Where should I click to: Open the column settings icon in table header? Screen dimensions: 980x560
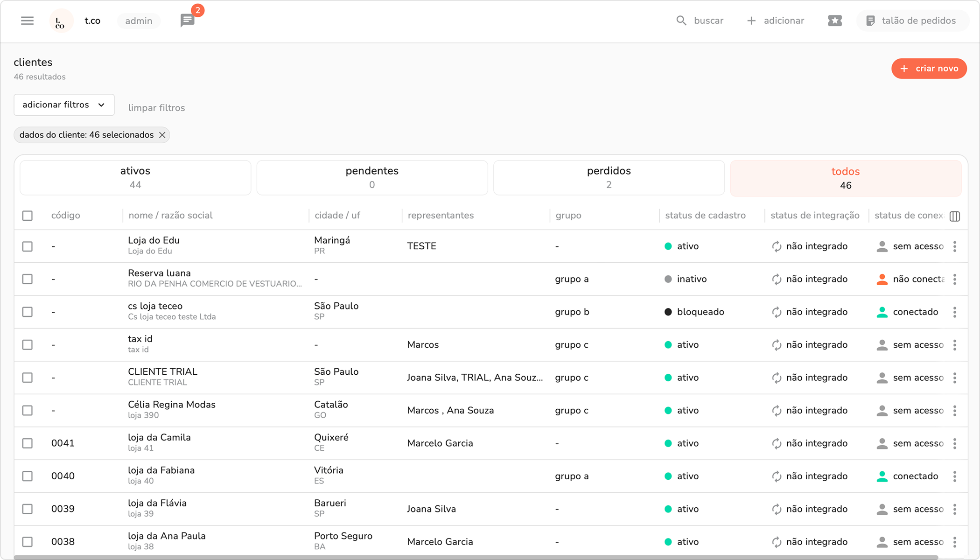click(x=954, y=216)
